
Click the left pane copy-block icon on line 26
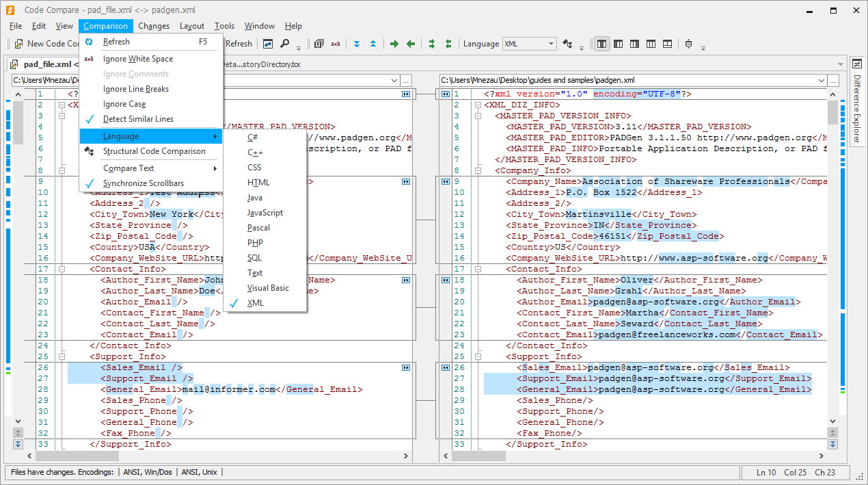coord(406,367)
